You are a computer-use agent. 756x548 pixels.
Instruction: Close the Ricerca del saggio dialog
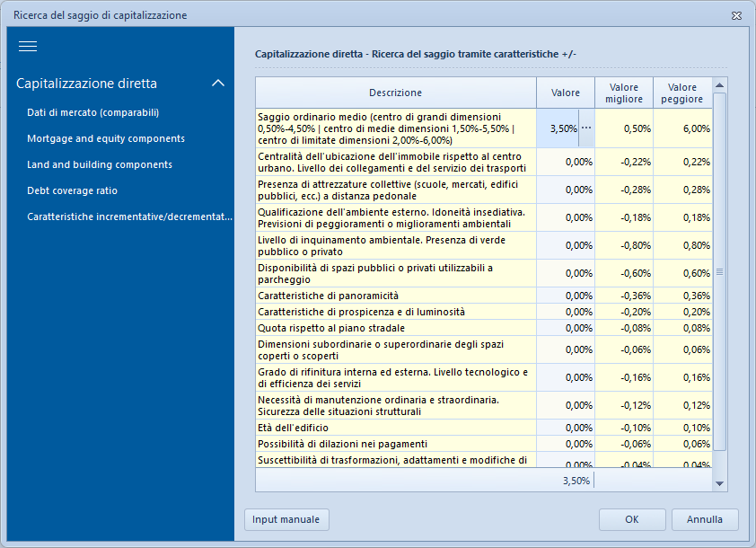click(737, 15)
